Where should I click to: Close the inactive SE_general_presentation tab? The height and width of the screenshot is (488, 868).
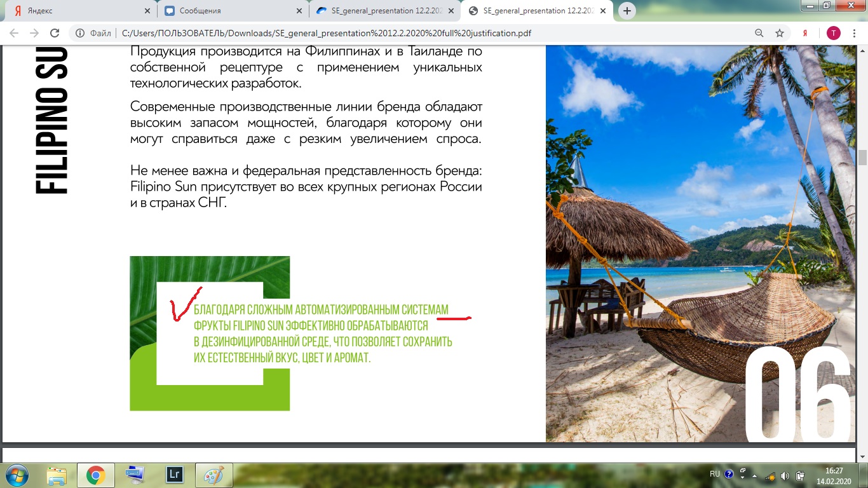451,11
